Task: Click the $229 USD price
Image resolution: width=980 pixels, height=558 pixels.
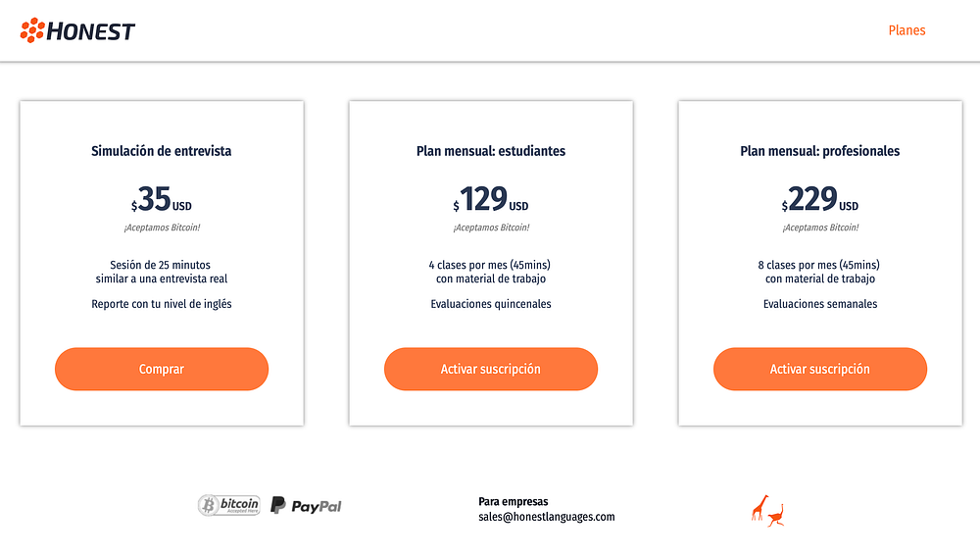Action: coord(820,200)
